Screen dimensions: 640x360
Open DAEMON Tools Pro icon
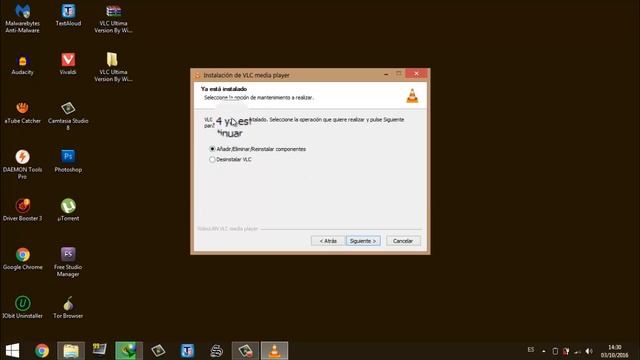22,164
